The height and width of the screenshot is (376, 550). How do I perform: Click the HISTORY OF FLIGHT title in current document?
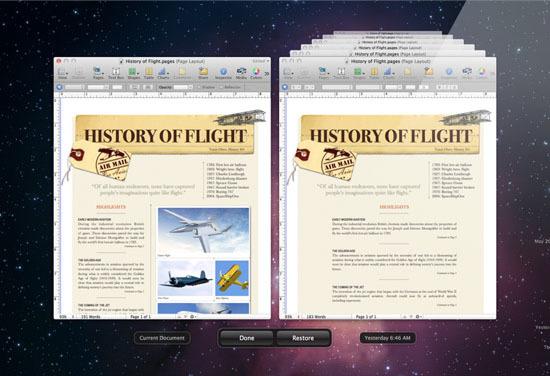pyautogui.click(x=166, y=136)
